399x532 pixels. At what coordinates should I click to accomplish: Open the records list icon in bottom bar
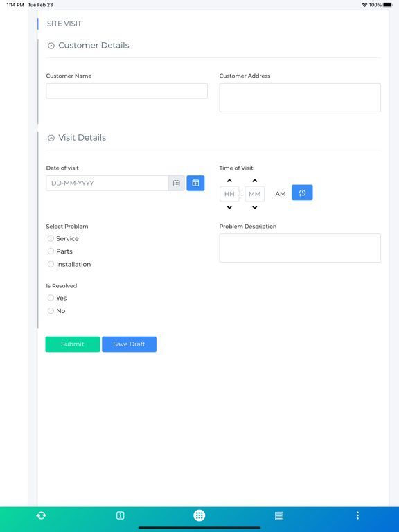(279, 515)
